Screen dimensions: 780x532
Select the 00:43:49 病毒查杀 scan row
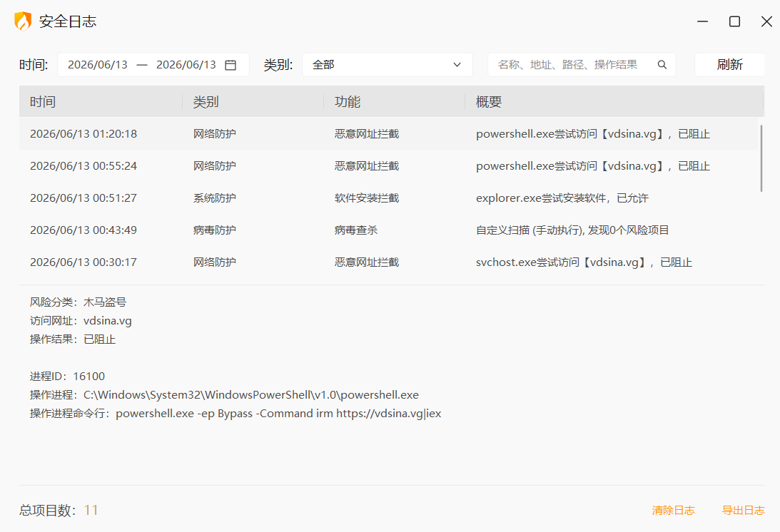[388, 230]
